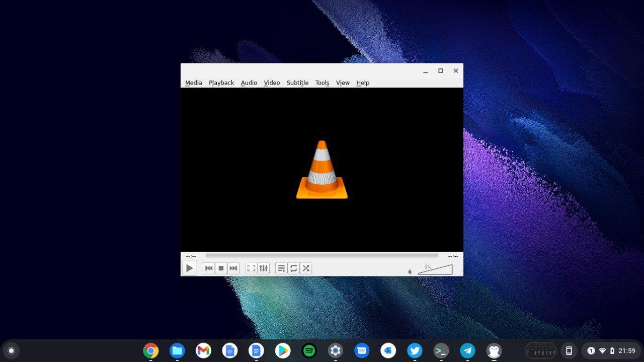Image resolution: width=644 pixels, height=362 pixels.
Task: Open the holding space tray preview
Action: tap(541, 350)
